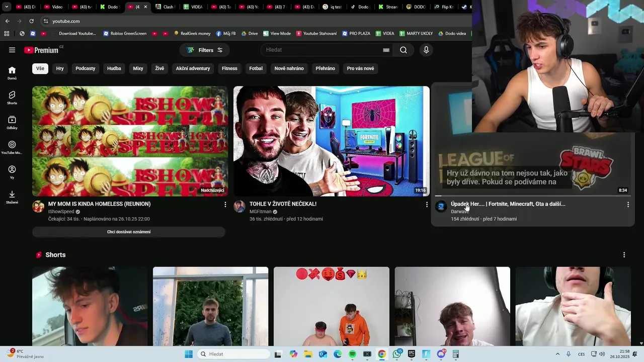
Task: Open the Shorts section options menu
Action: (x=624, y=255)
